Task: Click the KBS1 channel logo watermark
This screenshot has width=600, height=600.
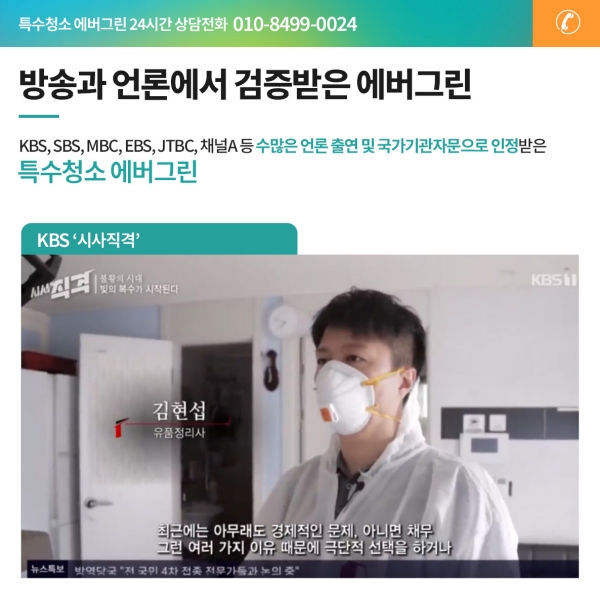Action: pyautogui.click(x=553, y=280)
